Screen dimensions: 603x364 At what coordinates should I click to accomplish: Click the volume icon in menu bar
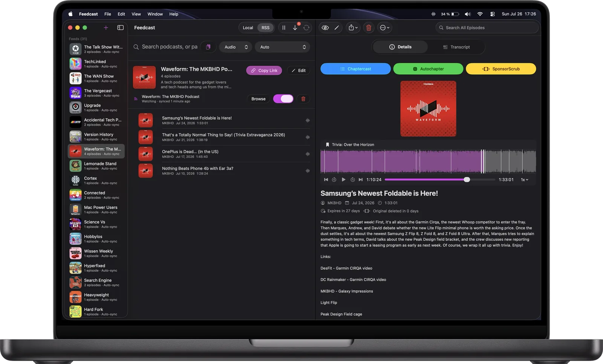[x=468, y=14]
